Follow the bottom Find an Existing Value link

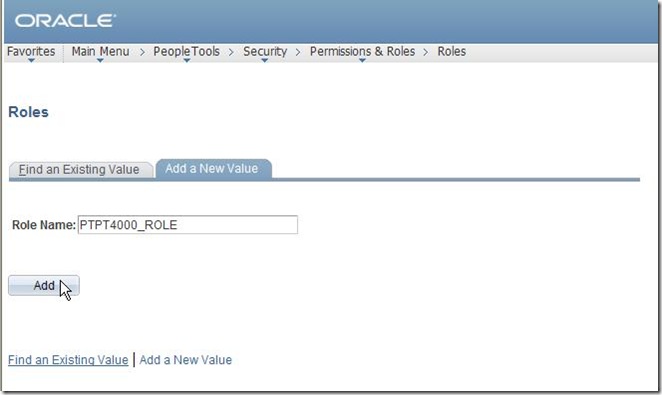click(68, 360)
